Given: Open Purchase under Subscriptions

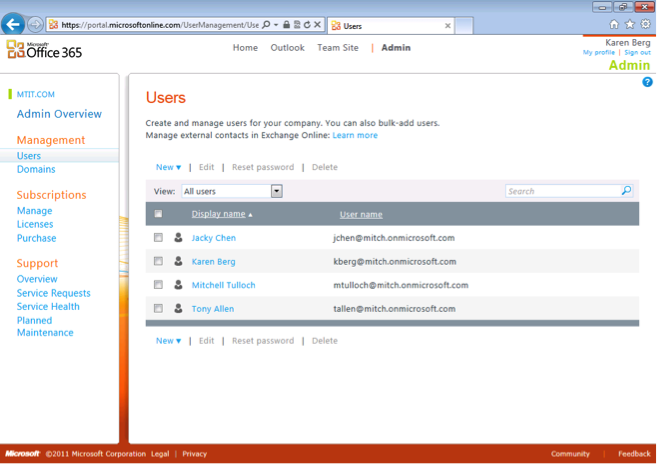Looking at the screenshot, I should pyautogui.click(x=36, y=238).
